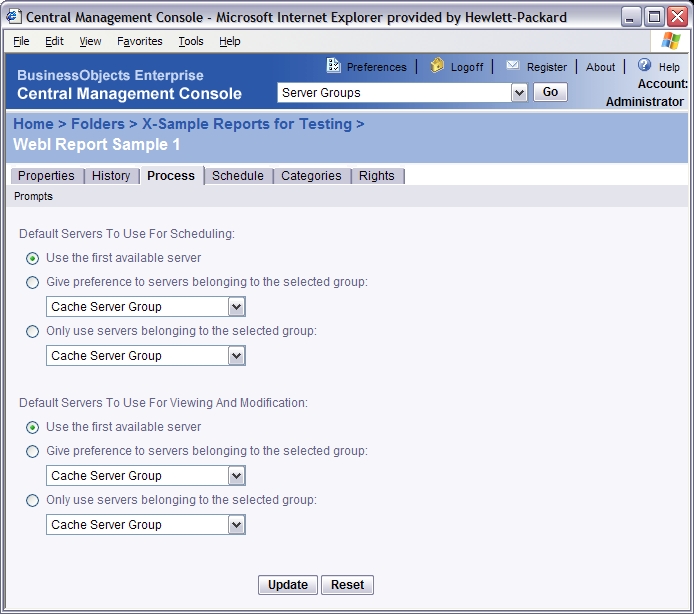Viewport: 694px width, 614px height.
Task: Select the Process tab
Action: click(x=171, y=176)
